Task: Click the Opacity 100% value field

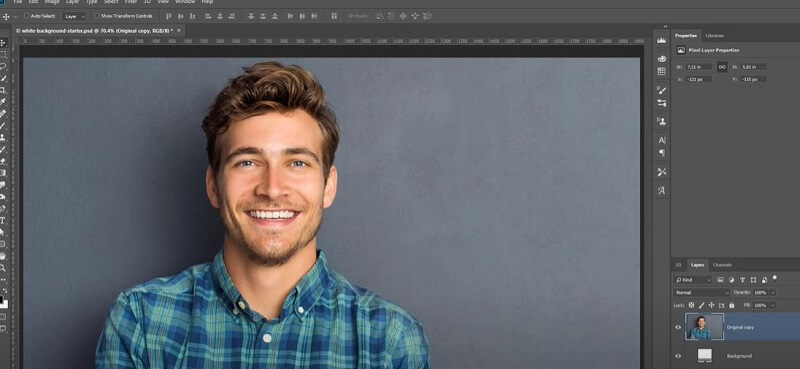Action: (760, 292)
